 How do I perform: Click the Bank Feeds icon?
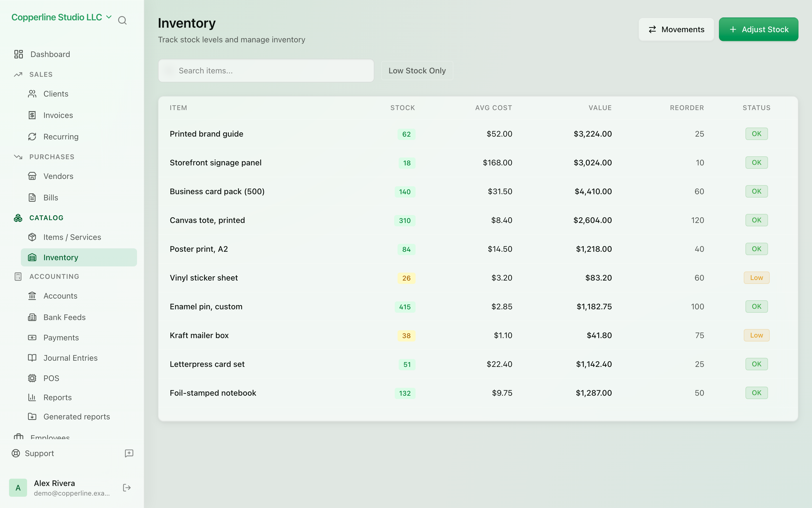(x=32, y=317)
